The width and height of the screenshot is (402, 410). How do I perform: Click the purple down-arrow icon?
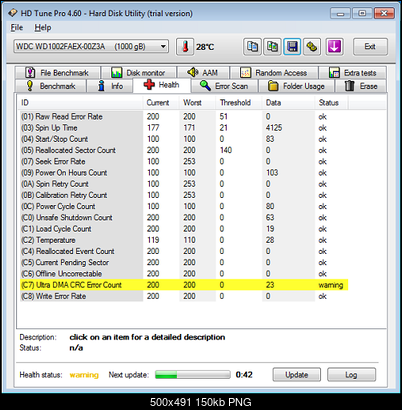coord(334,47)
